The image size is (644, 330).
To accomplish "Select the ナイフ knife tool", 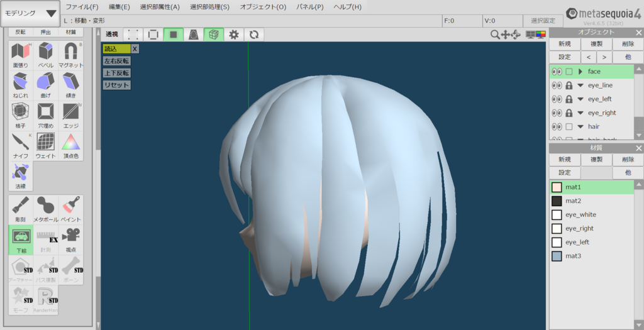I will (20, 146).
